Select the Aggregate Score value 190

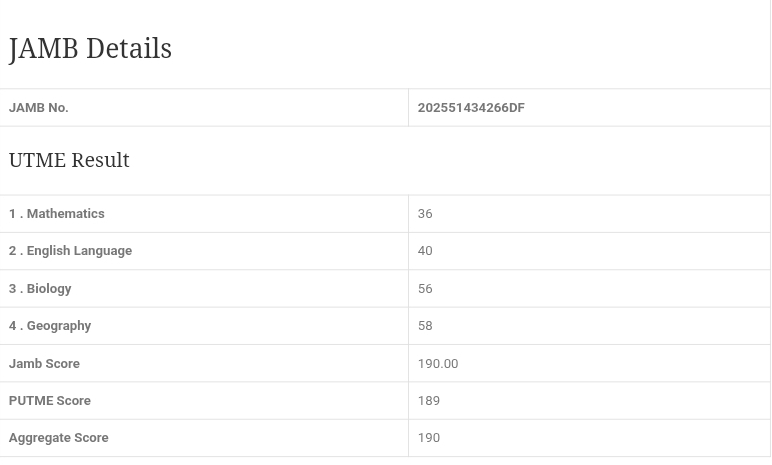coord(429,438)
